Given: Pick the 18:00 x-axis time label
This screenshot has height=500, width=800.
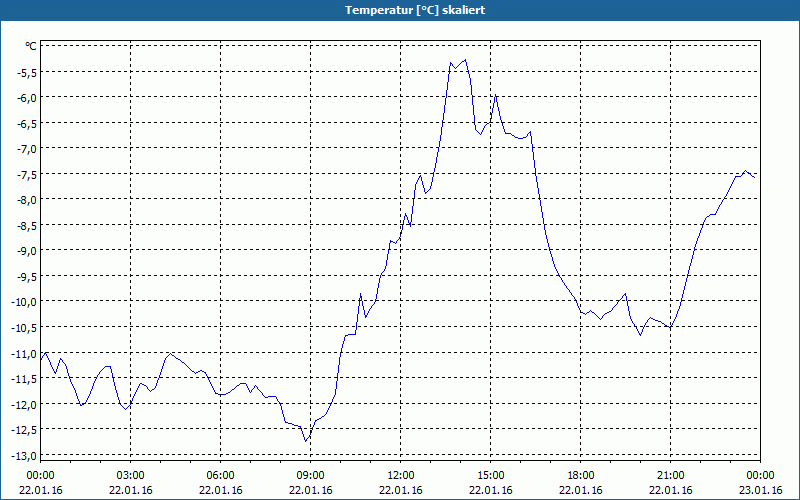Looking at the screenshot, I should point(581,476).
